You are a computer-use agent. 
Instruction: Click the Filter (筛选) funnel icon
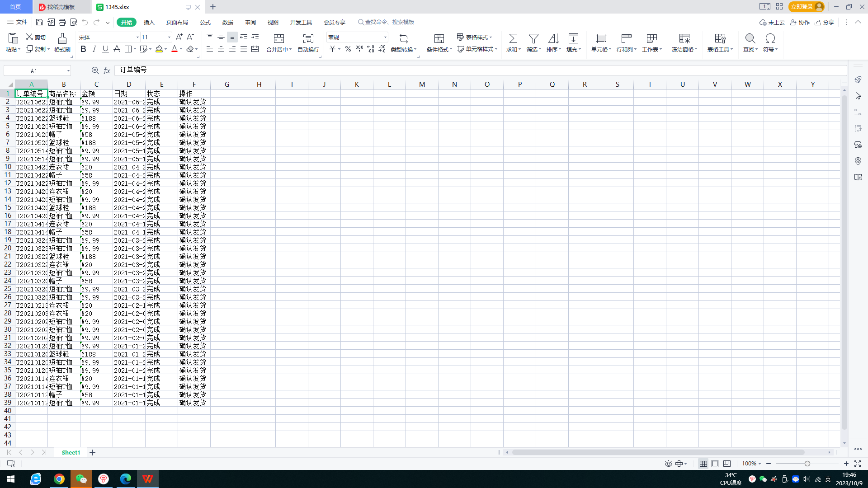point(533,39)
